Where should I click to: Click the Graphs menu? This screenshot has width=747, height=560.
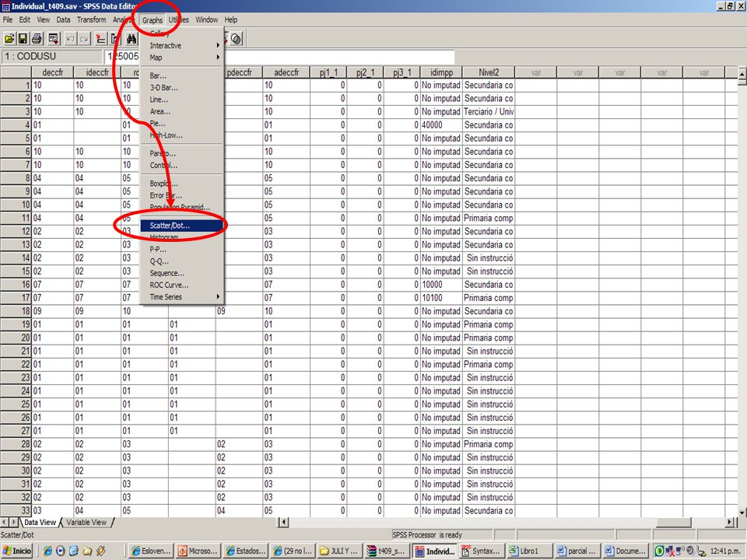(x=153, y=20)
